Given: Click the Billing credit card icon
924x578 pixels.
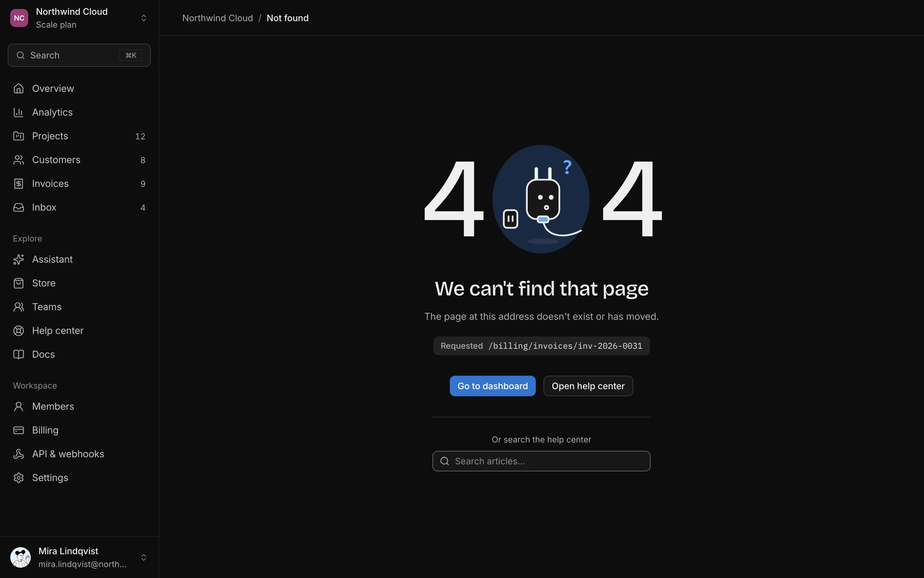Looking at the screenshot, I should point(18,430).
